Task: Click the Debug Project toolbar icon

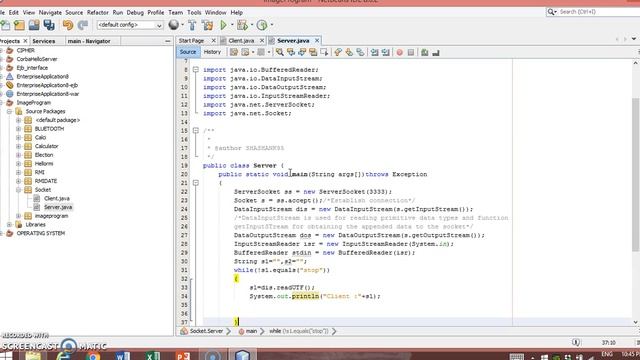Action: [x=242, y=25]
